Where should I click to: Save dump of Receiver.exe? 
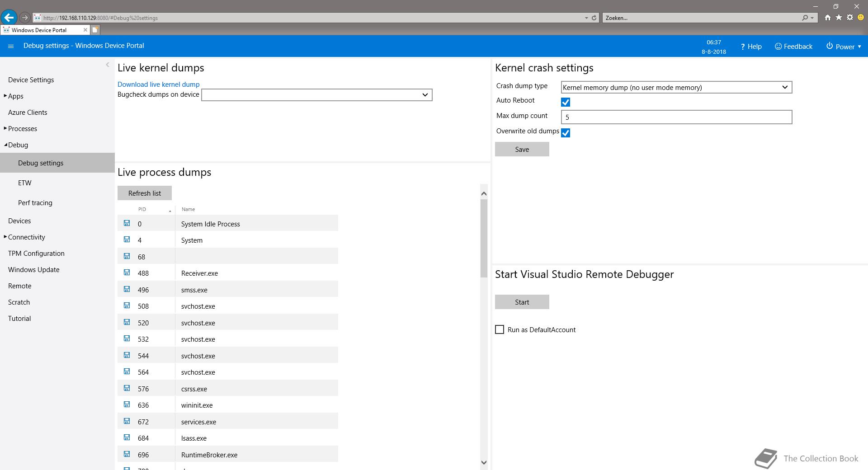click(x=127, y=273)
